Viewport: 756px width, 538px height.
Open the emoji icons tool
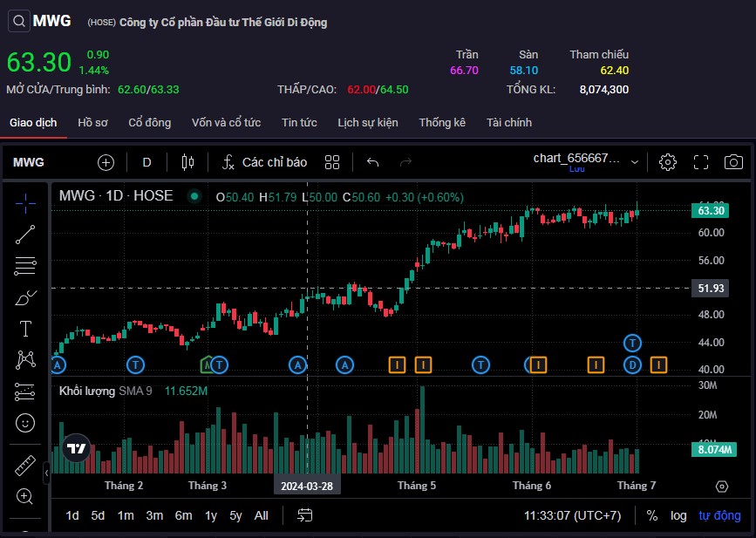pos(25,423)
